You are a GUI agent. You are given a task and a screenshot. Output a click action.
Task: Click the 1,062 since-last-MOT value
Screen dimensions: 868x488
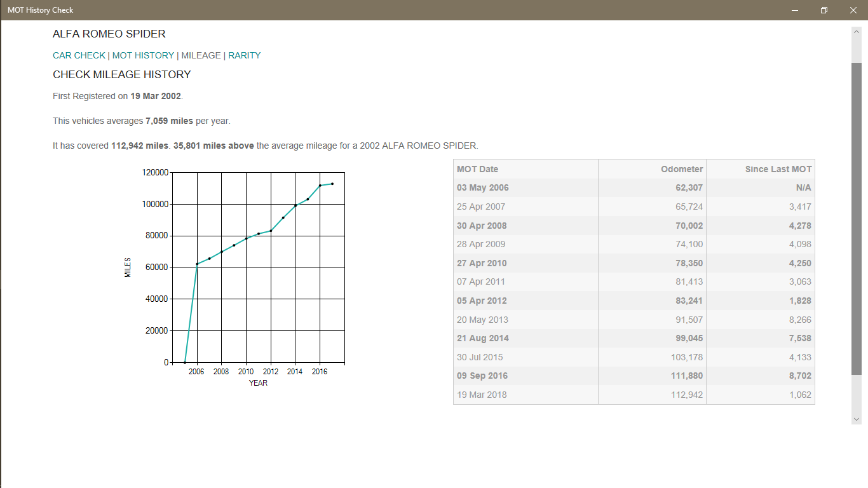[800, 395]
